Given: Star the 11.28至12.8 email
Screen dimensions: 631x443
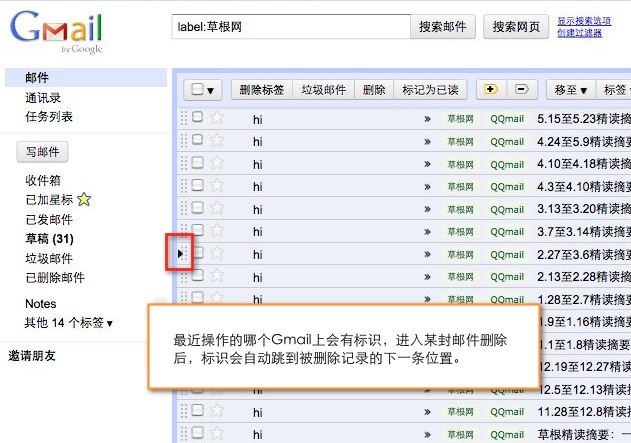Looking at the screenshot, I should [217, 411].
